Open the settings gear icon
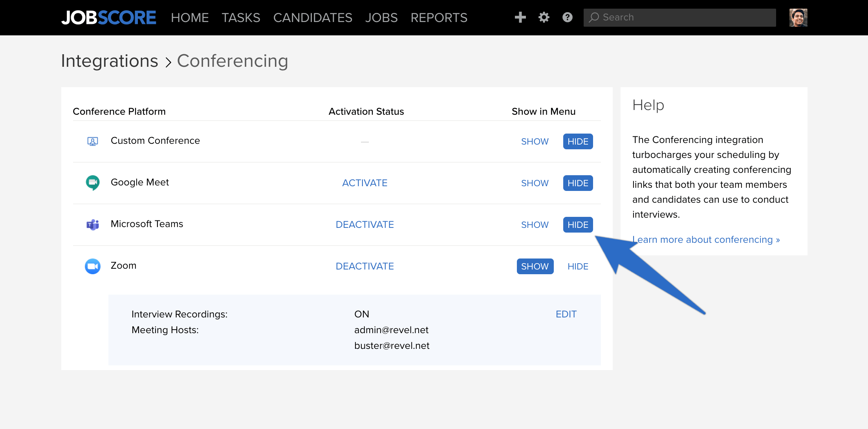Viewport: 868px width, 429px height. (544, 17)
